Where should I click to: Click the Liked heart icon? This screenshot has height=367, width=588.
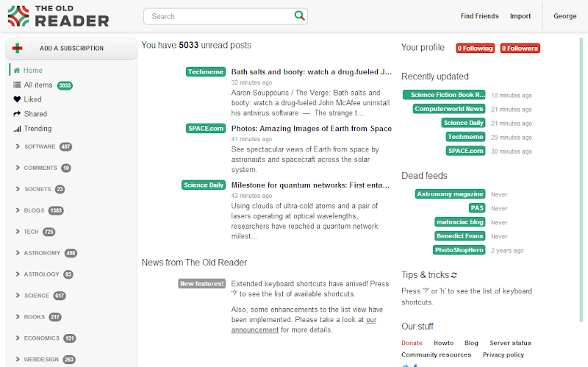[x=17, y=99]
